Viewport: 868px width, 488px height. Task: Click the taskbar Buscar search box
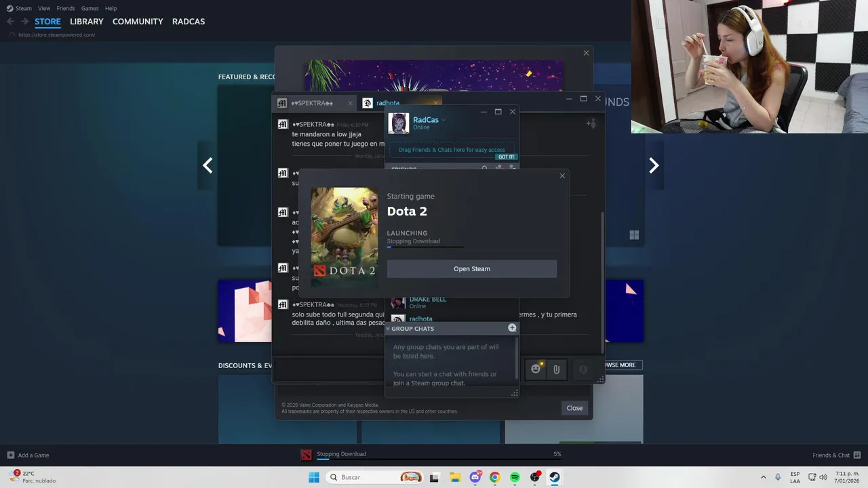point(375,477)
